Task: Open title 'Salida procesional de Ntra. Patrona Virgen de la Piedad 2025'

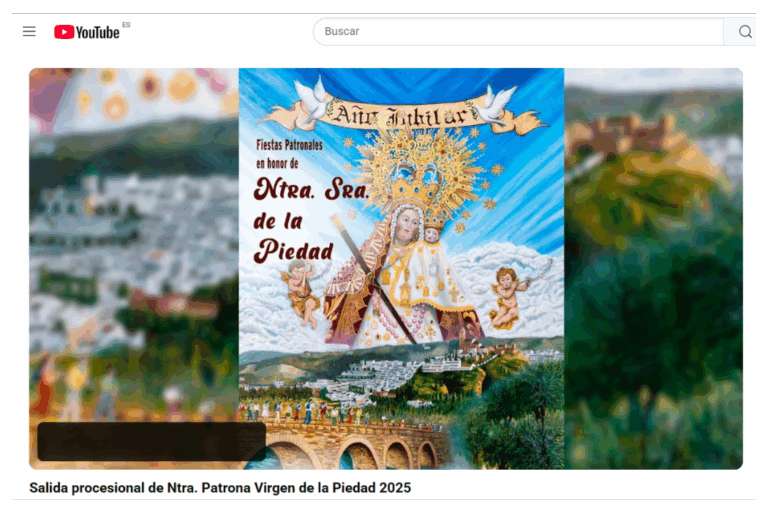Action: tap(220, 488)
